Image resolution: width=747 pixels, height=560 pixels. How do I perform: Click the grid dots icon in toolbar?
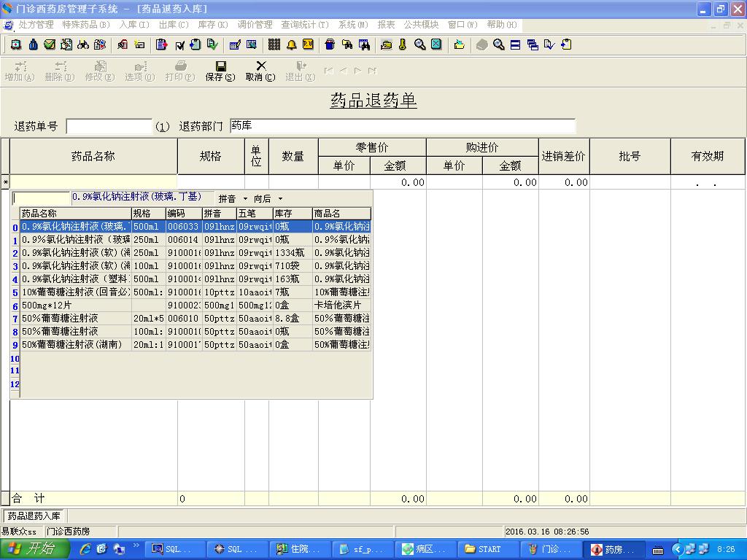tap(274, 45)
